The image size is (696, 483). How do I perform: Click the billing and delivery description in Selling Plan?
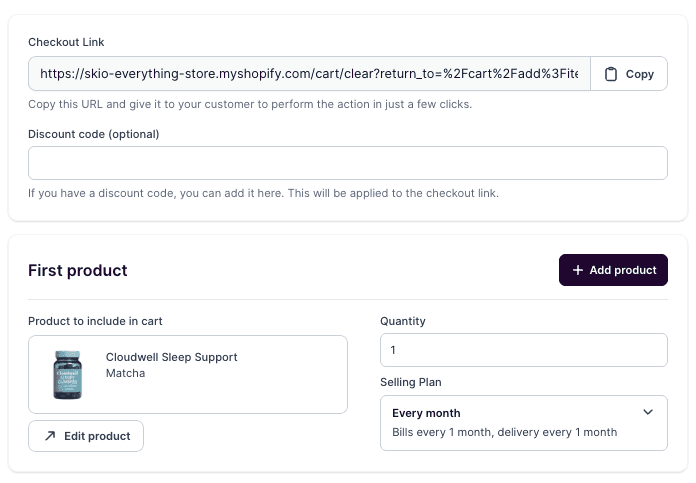[504, 432]
